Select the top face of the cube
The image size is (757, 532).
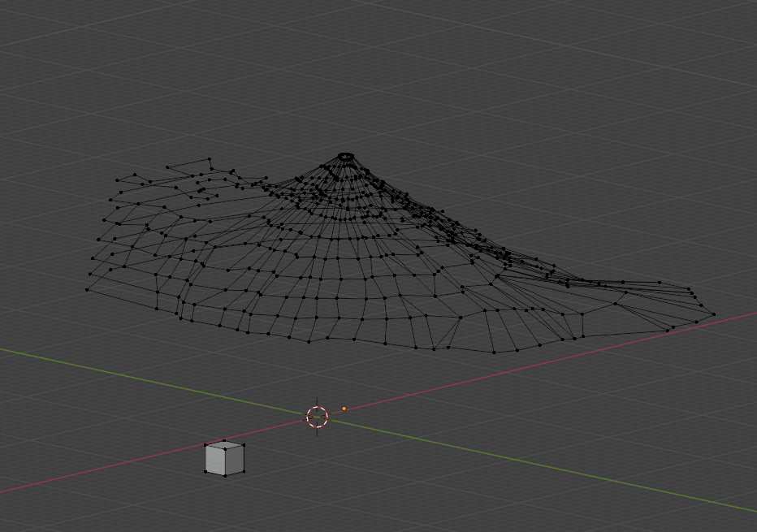224,445
